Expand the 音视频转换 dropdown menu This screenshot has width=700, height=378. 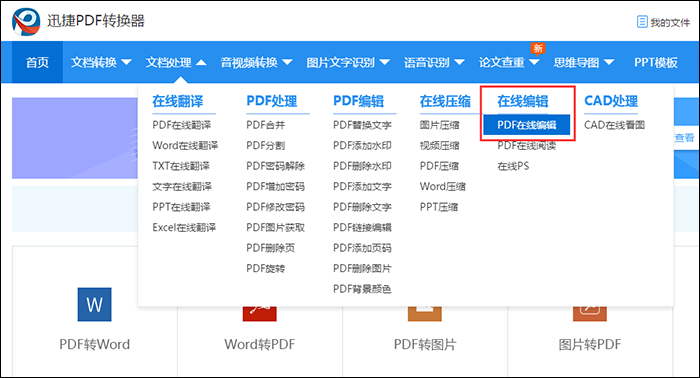coord(256,62)
